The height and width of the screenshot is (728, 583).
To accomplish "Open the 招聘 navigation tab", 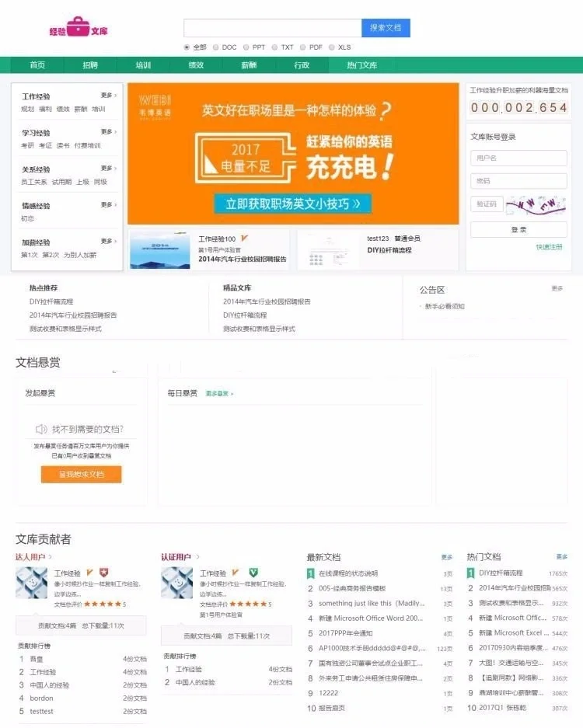I will 90,65.
